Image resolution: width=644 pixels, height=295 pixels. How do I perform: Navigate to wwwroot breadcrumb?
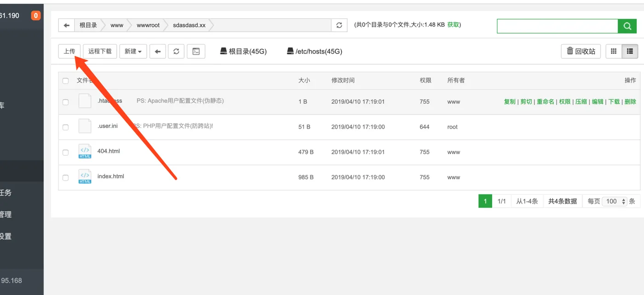148,25
